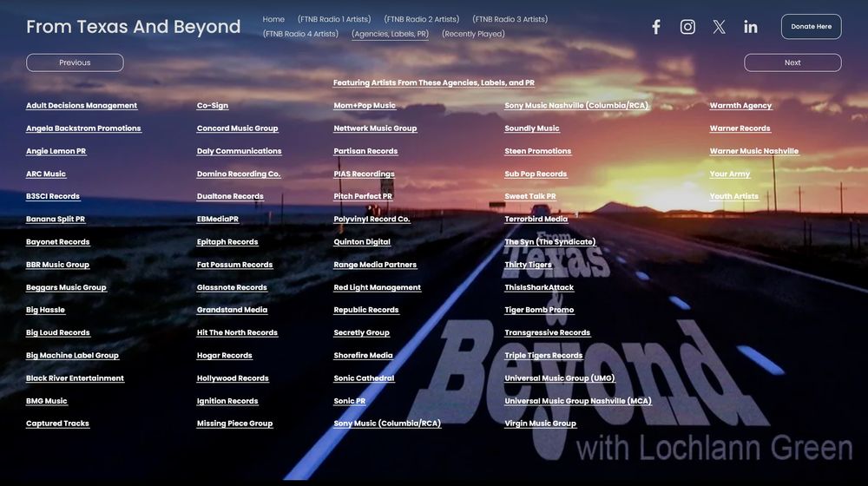Open the Universal Music Group (UMG) link

[x=560, y=378]
